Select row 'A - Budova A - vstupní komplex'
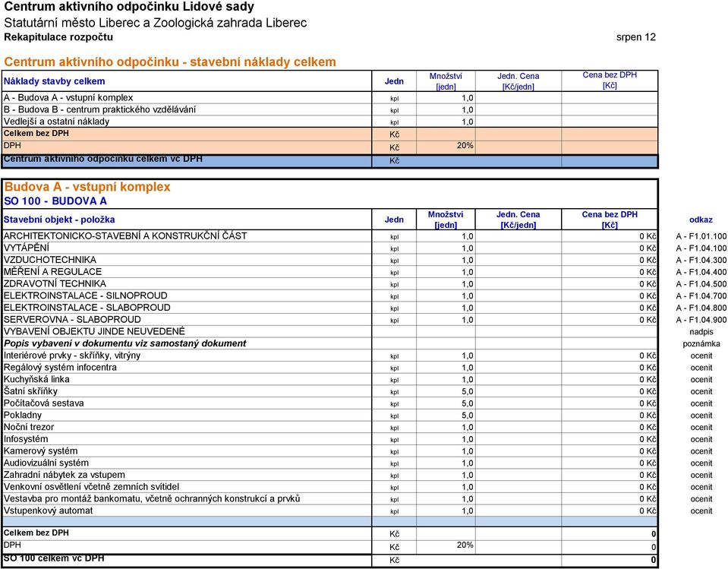The width and height of the screenshot is (728, 569). pos(329,98)
